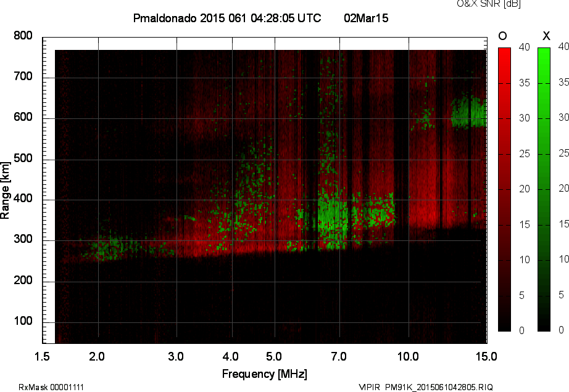Click the dense green echo cluster near 7 MHz

point(333,220)
